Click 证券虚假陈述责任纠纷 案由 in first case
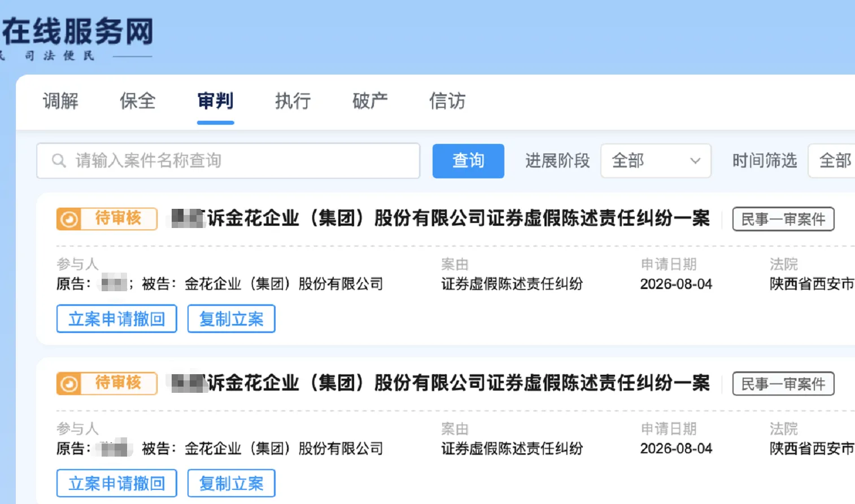The image size is (855, 504). coord(512,284)
